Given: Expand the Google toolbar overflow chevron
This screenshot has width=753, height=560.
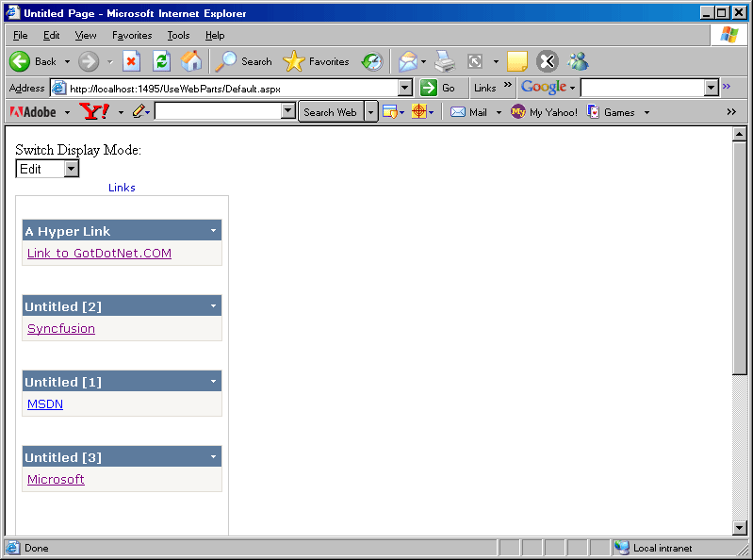Looking at the screenshot, I should [726, 86].
